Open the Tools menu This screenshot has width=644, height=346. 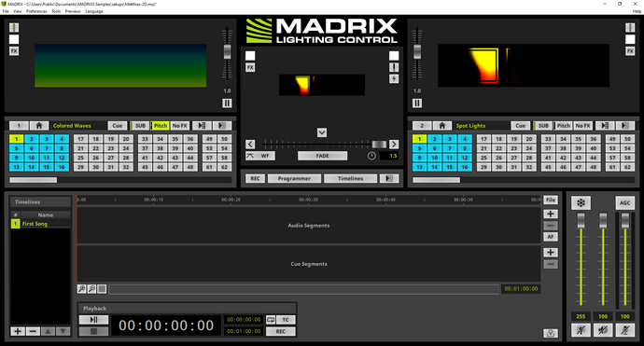pyautogui.click(x=56, y=11)
